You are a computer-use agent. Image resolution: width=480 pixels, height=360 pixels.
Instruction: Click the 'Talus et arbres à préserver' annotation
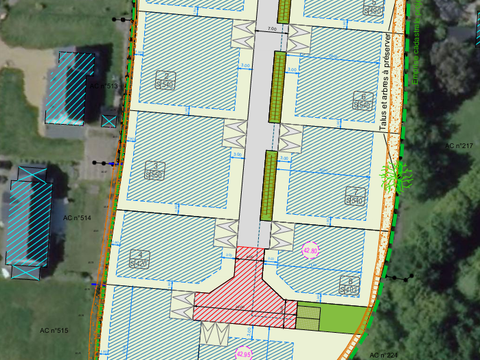click(384, 81)
